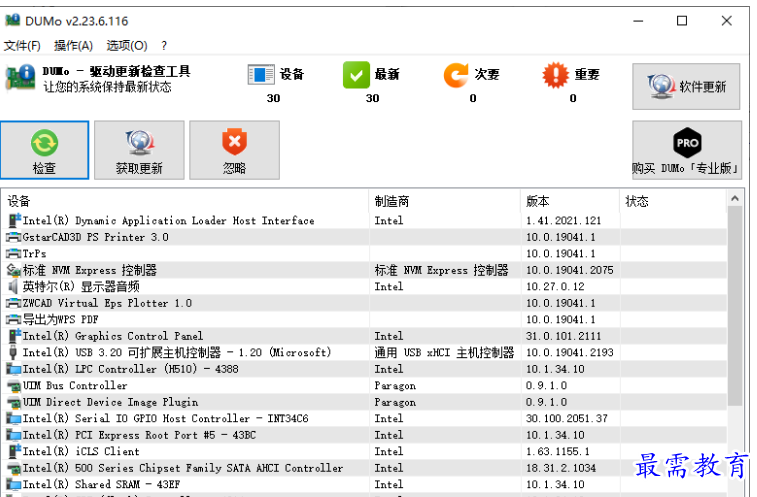Click icon of Intel Serial IO GPIO Host Controller

(14, 419)
